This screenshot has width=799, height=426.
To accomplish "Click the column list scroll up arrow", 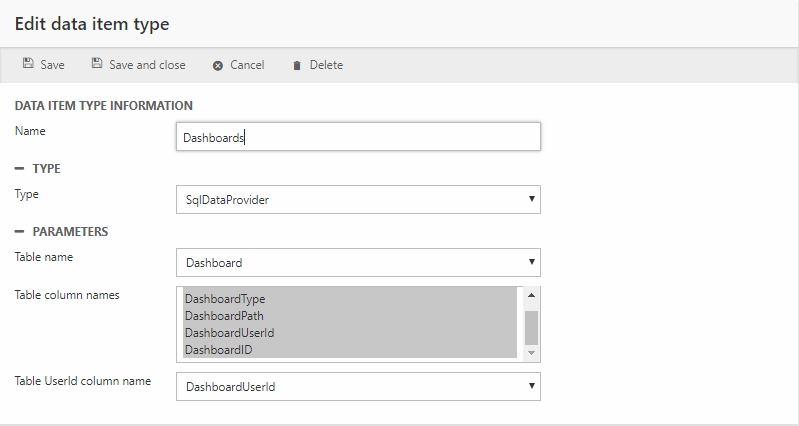I will coord(531,295).
